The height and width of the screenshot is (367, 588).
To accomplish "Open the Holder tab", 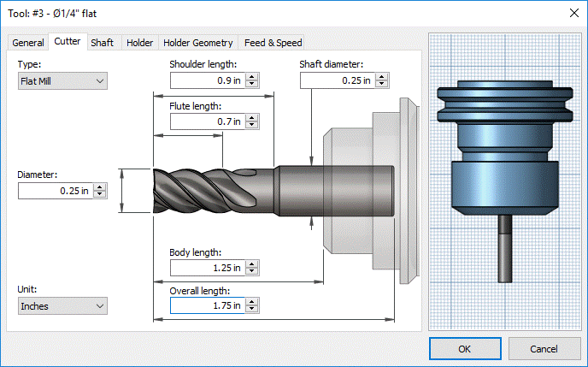I will pyautogui.click(x=140, y=43).
